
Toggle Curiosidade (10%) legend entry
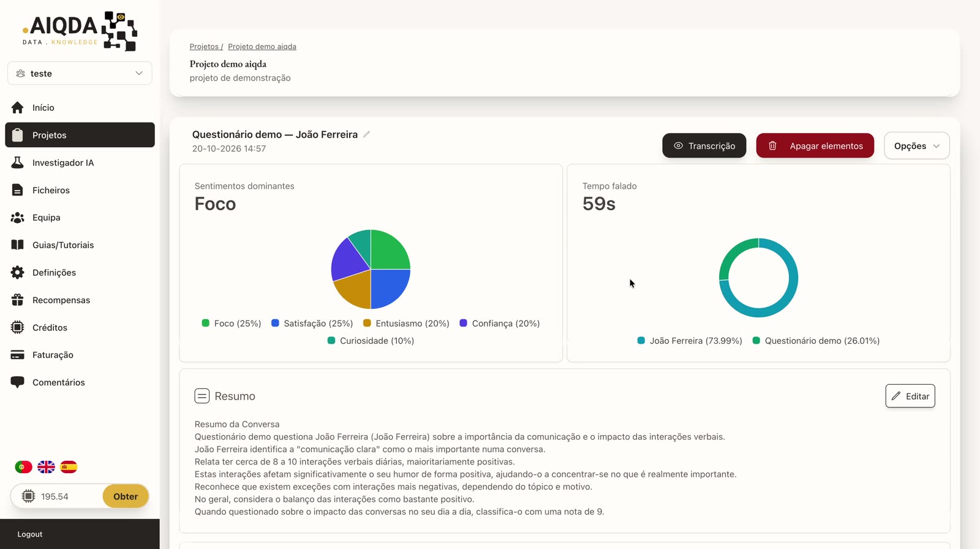point(371,341)
